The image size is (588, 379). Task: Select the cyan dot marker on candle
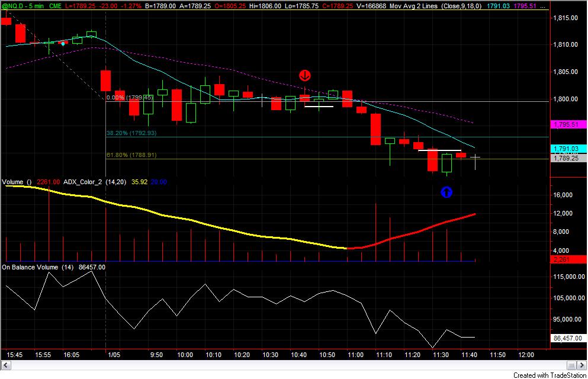click(x=63, y=43)
